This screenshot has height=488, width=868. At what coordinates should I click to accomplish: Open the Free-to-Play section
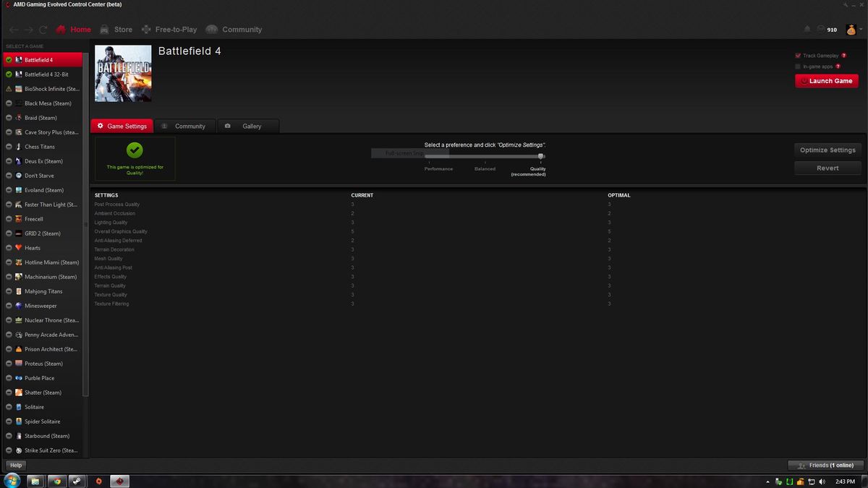pos(175,30)
